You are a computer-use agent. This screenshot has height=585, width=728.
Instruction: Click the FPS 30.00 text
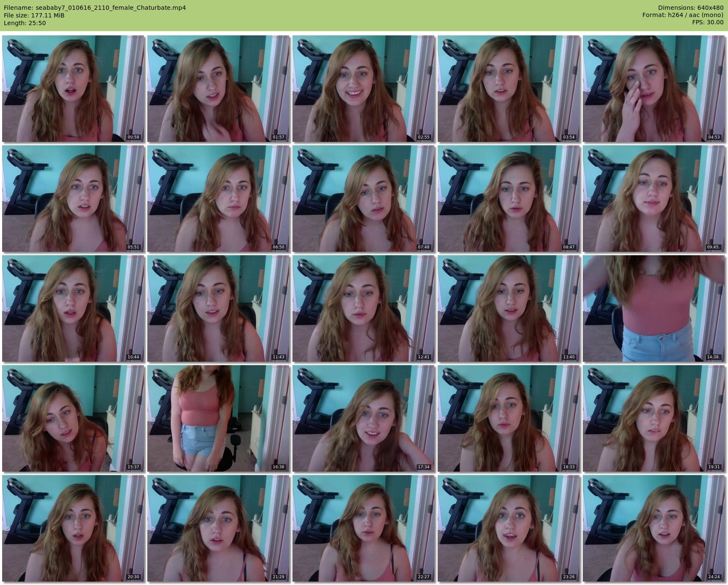click(x=708, y=22)
